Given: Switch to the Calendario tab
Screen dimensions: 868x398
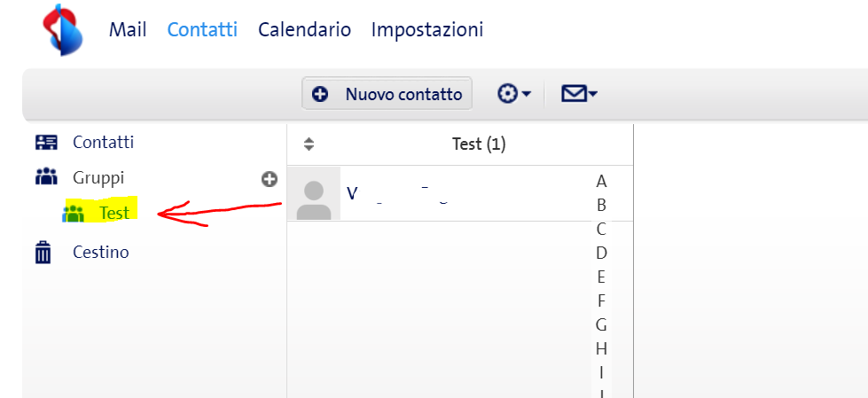Looking at the screenshot, I should point(304,29).
